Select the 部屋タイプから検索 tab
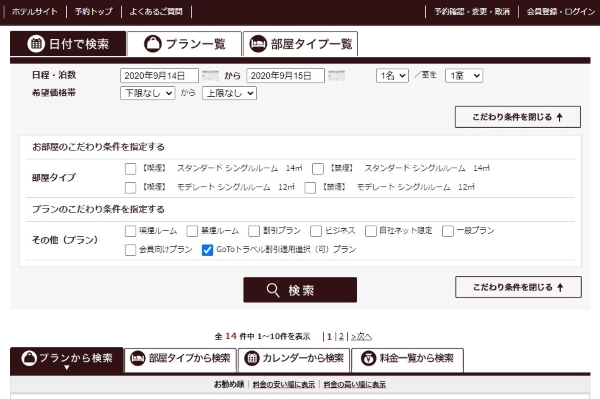This screenshot has height=399, width=600. pos(180,360)
